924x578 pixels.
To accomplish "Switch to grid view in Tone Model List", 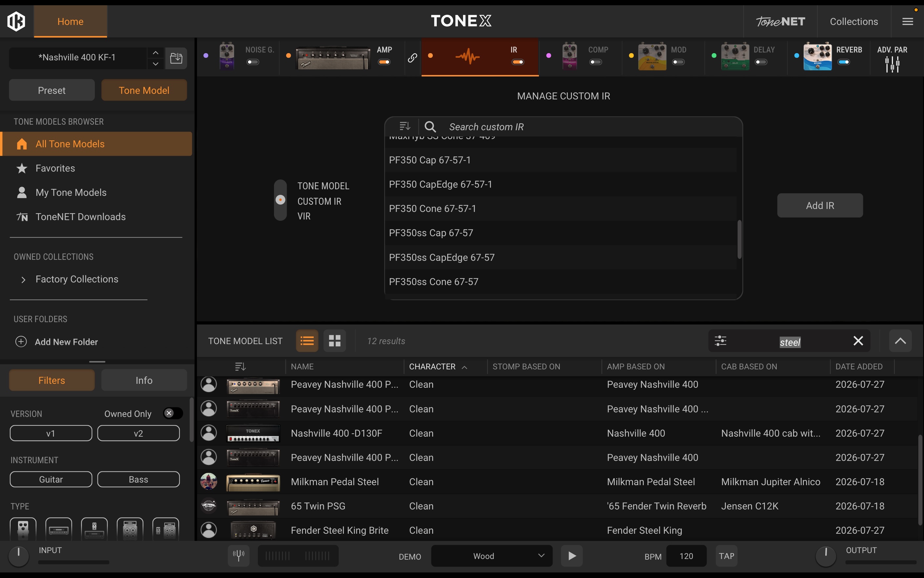I will pyautogui.click(x=335, y=341).
